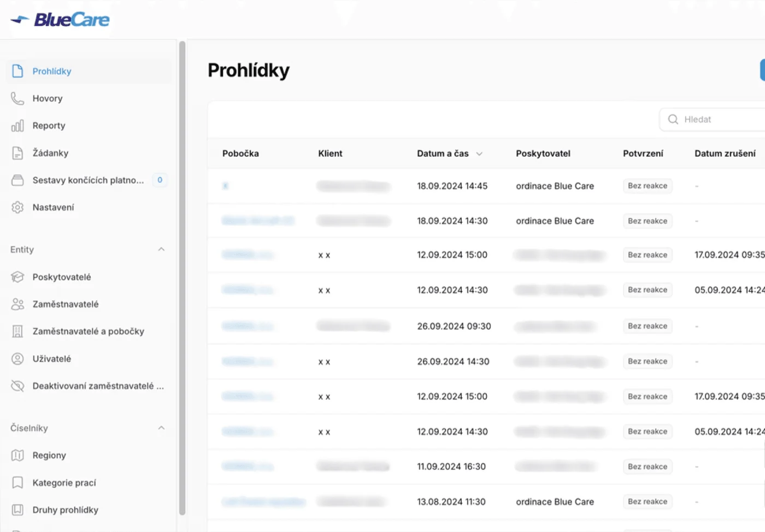Click the Prohlídky page heading
This screenshot has height=532, width=765.
pos(249,70)
